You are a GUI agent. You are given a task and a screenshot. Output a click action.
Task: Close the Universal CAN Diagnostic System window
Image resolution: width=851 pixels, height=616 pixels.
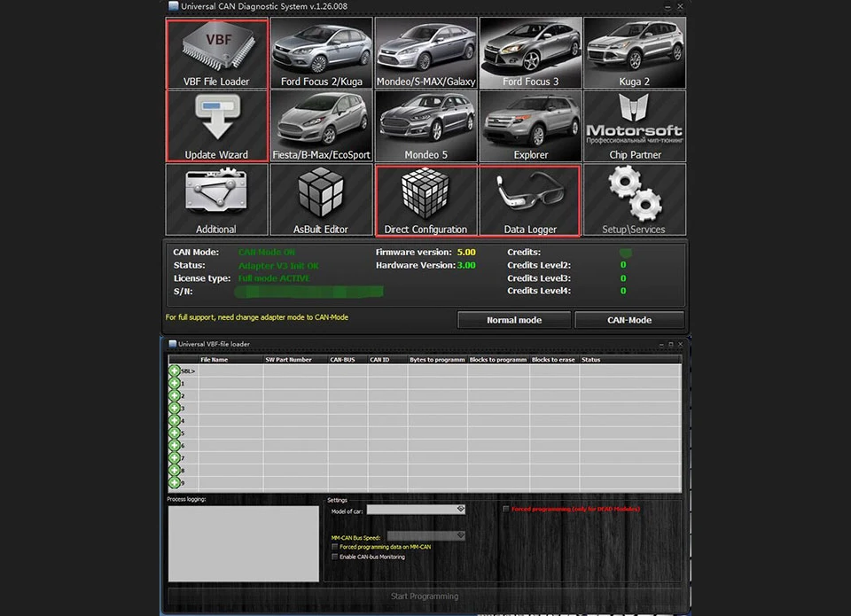[680, 6]
